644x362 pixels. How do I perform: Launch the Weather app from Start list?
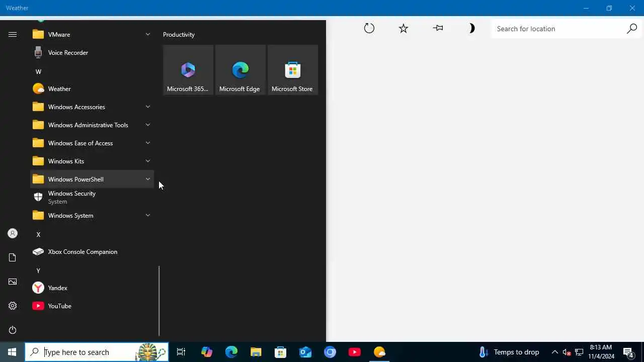click(x=92, y=88)
